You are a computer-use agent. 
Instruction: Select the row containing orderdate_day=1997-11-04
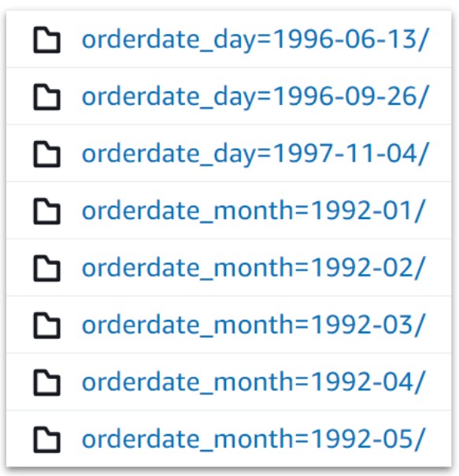pos(229,154)
